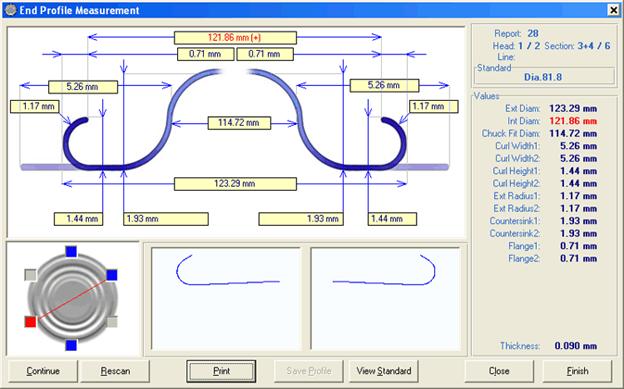Click the Close button at bottom
Viewport: 624px width, 389px height.
pos(499,371)
